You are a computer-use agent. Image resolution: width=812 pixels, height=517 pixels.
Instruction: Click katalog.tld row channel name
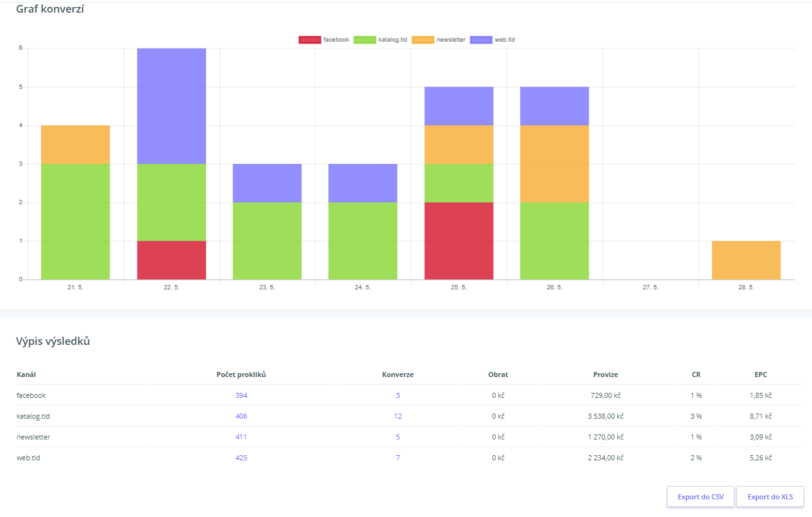(x=33, y=416)
